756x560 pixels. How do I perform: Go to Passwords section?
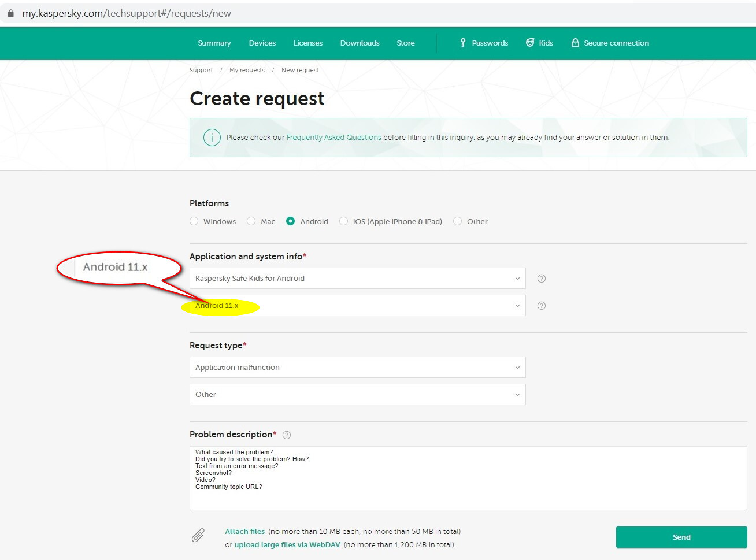[x=484, y=43]
